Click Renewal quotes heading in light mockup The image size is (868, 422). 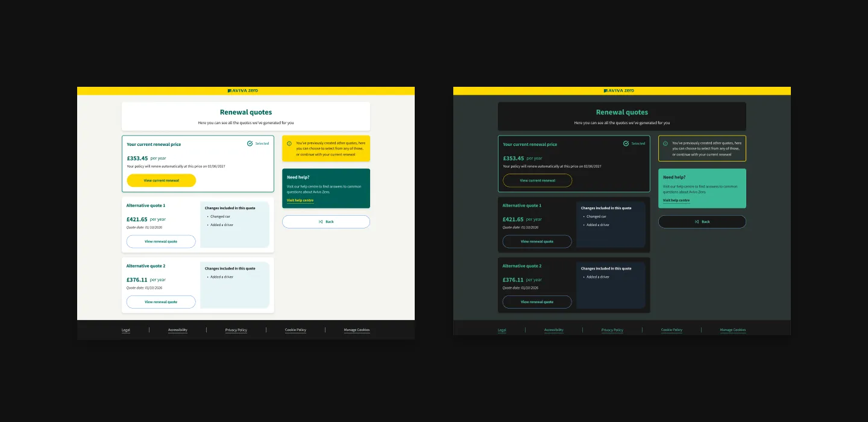pos(246,112)
